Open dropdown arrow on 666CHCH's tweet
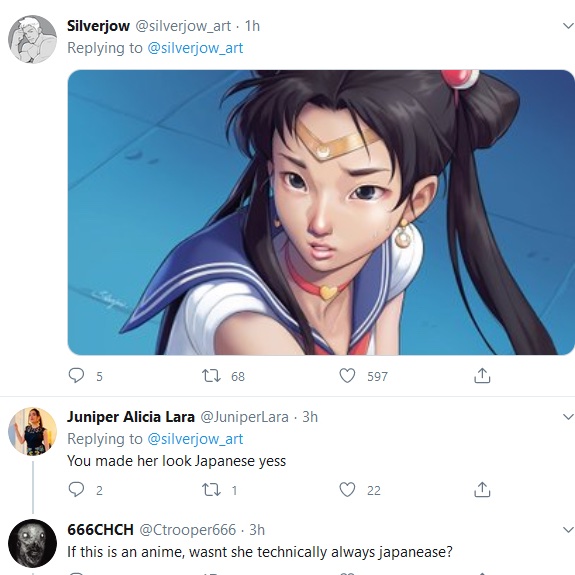The image size is (575, 575). (568, 530)
